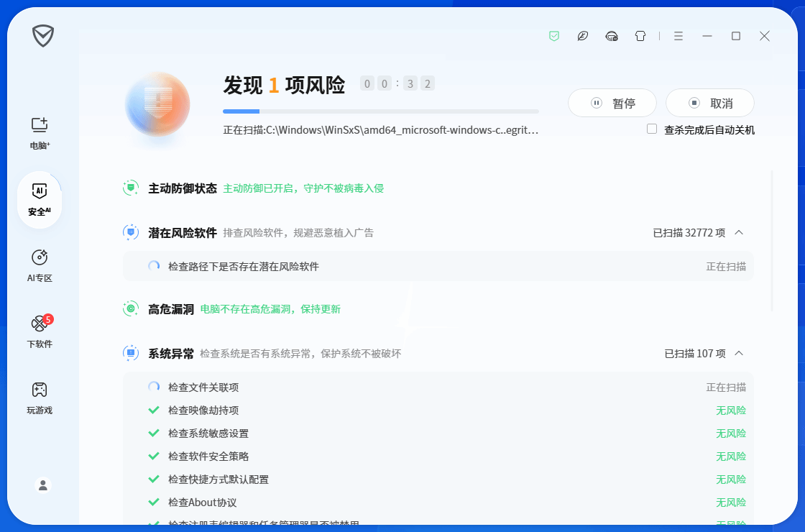Select the 安全AI sidebar tab
Screen dimensions: 805x532
40,200
